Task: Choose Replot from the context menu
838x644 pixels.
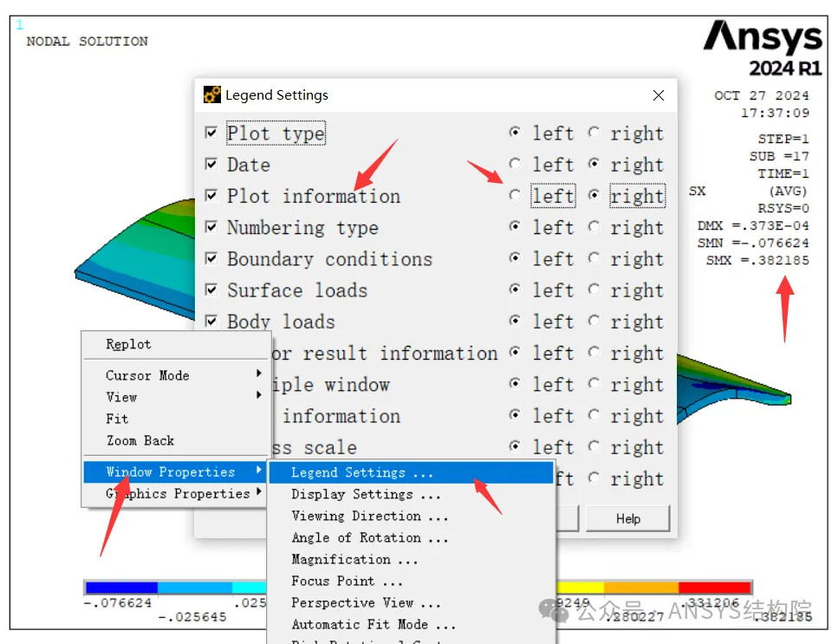Action: [x=128, y=344]
